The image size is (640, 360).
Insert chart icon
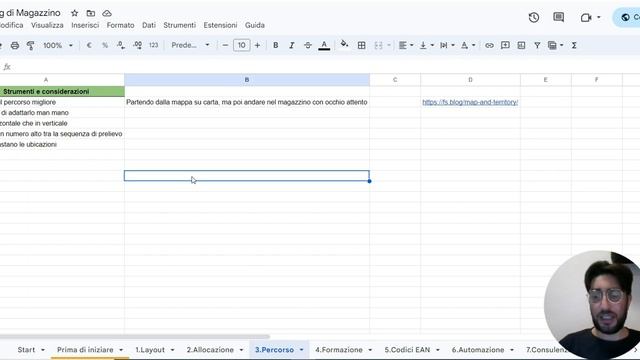point(521,45)
